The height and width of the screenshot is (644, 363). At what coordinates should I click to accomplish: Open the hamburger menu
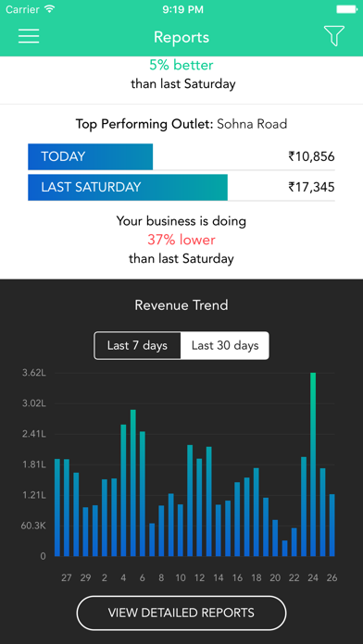pyautogui.click(x=29, y=36)
